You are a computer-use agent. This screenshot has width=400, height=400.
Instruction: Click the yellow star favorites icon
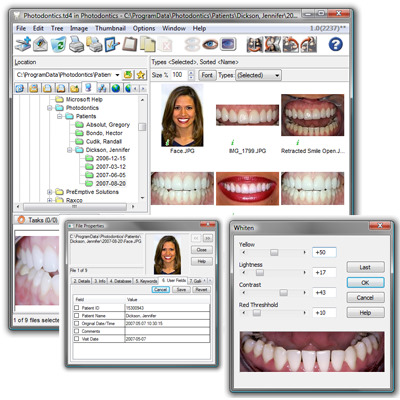pyautogui.click(x=141, y=75)
